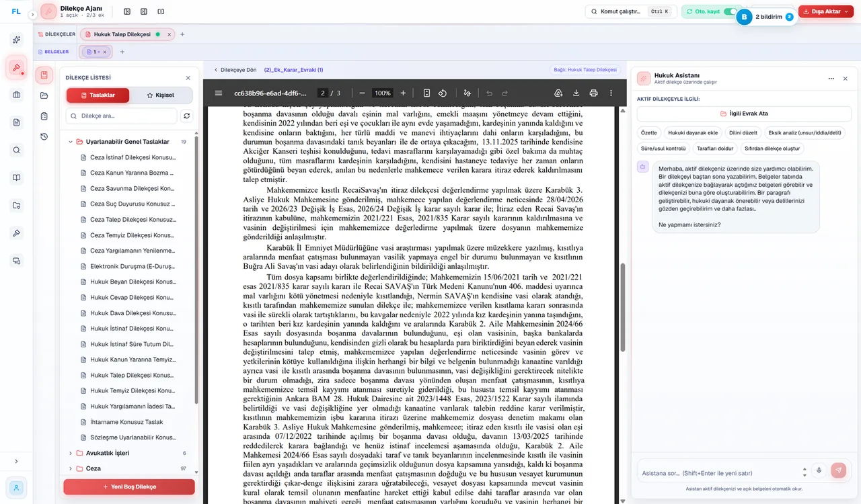
Task: Zoom in the PDF with plus
Action: 403,93
